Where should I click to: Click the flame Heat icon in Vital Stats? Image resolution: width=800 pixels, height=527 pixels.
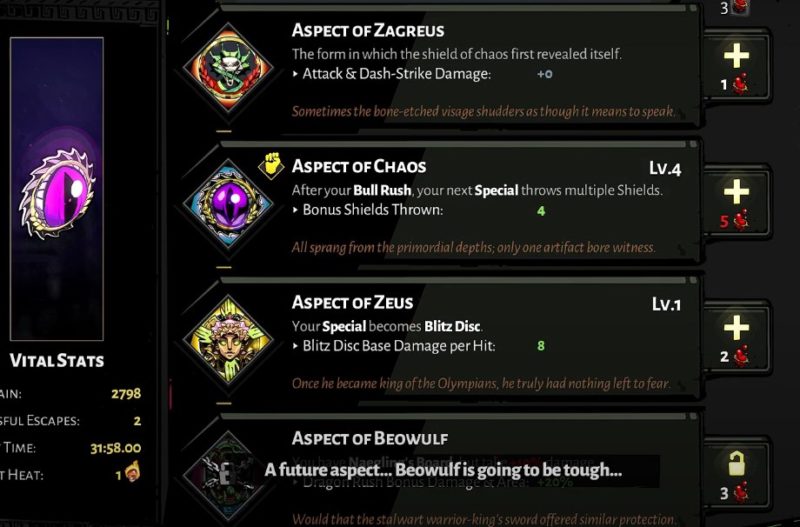click(132, 472)
